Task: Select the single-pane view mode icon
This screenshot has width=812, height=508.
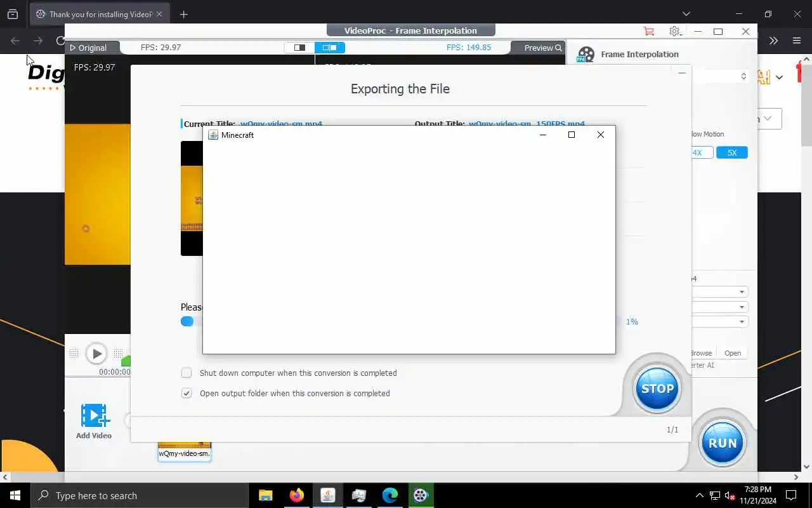Action: (299, 48)
